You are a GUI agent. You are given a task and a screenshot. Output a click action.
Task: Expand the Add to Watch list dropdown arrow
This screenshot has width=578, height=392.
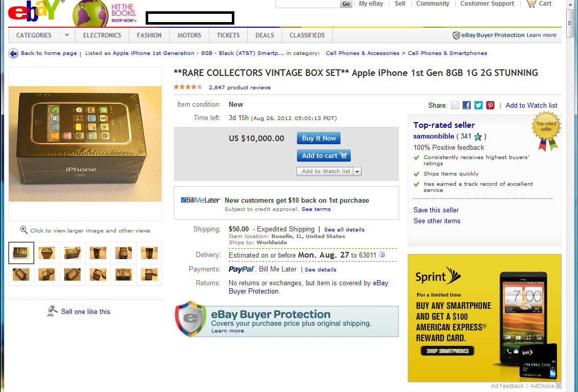tap(357, 171)
